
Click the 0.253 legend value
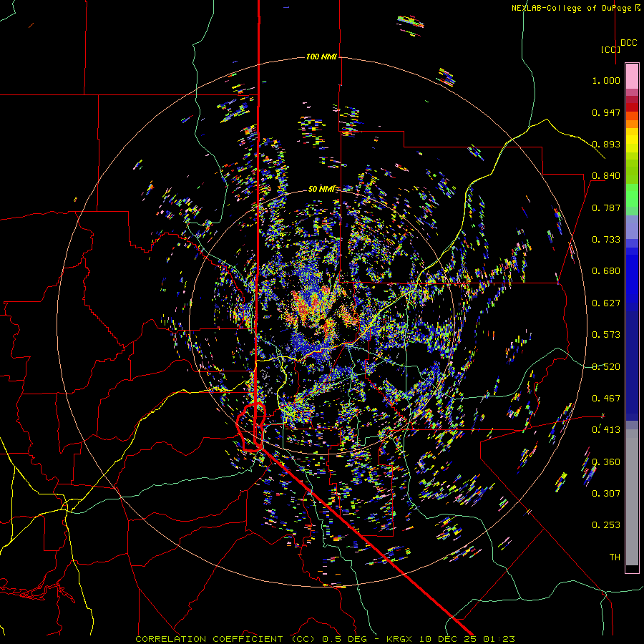pyautogui.click(x=606, y=525)
